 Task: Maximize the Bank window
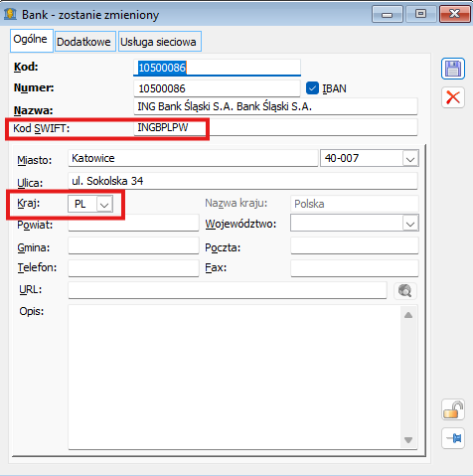420,14
